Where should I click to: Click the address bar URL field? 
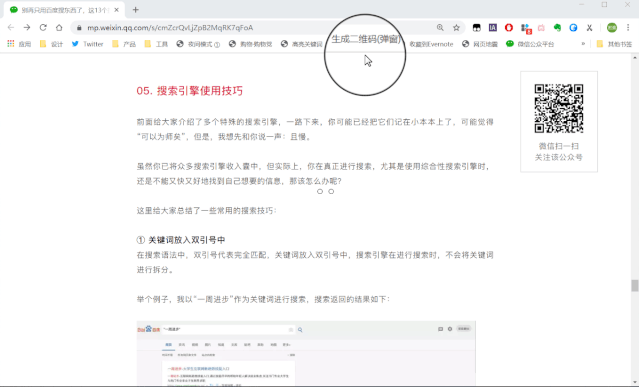(x=257, y=28)
